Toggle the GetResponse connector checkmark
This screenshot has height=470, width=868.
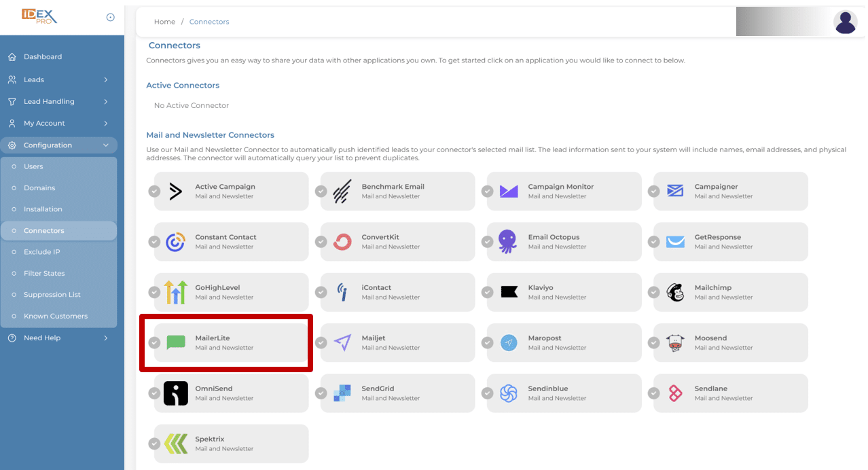pyautogui.click(x=654, y=242)
